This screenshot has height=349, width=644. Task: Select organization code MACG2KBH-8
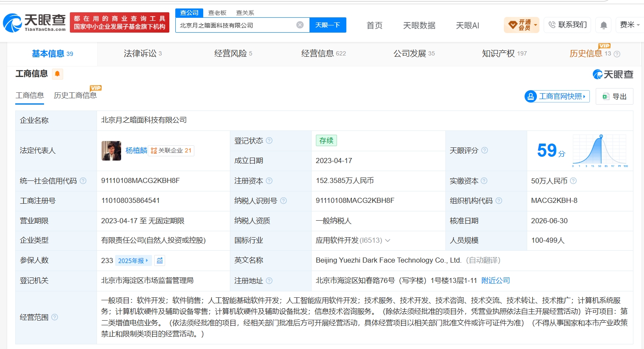(x=554, y=200)
